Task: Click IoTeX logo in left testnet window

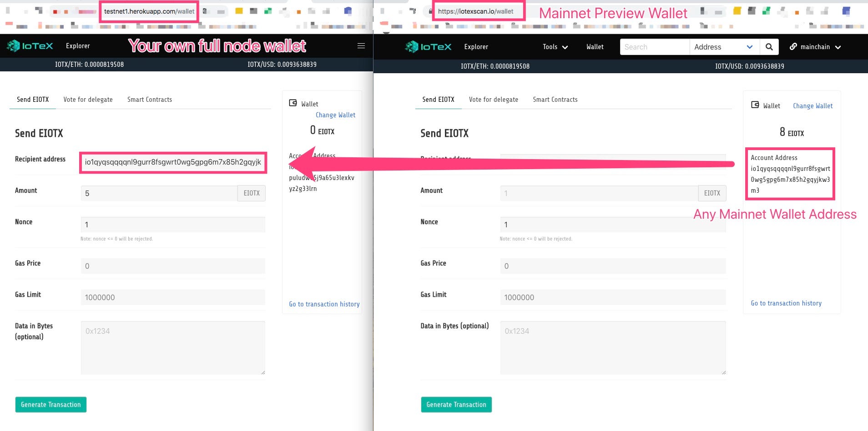Action: point(30,46)
